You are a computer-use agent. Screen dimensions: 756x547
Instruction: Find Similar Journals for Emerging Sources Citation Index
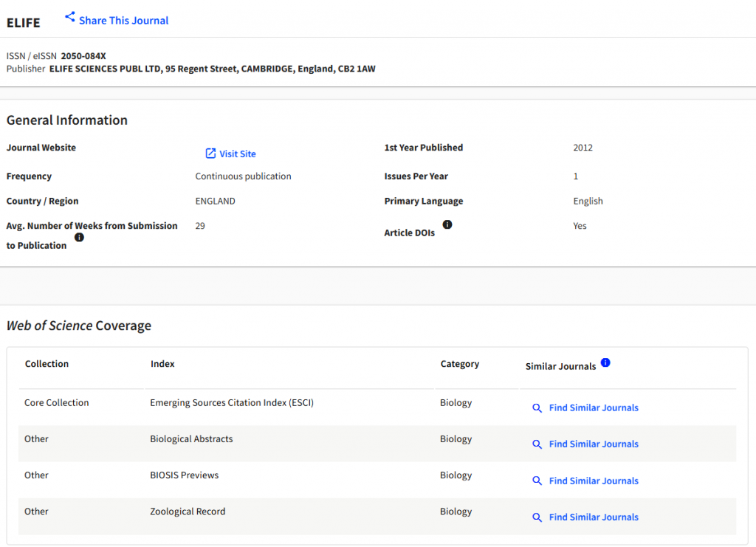594,408
